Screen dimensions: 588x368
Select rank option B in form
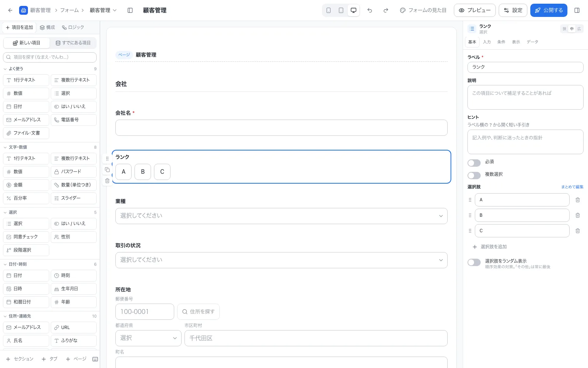coord(143,172)
